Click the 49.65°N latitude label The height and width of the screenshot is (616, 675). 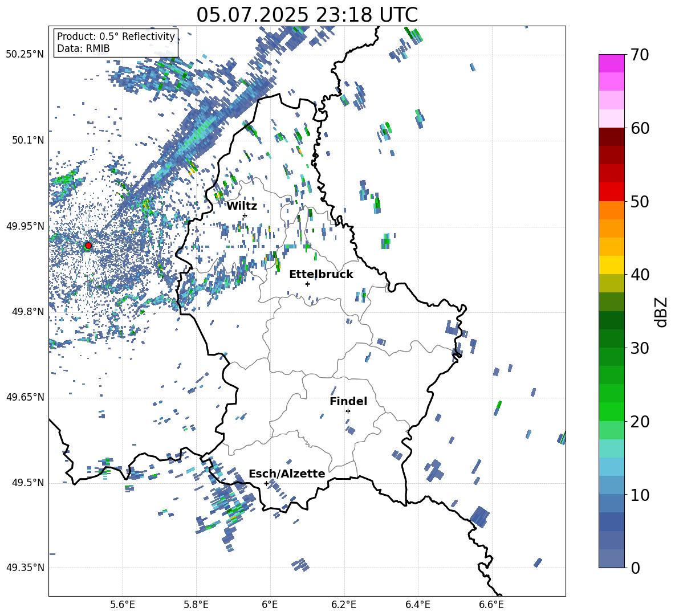25,397
